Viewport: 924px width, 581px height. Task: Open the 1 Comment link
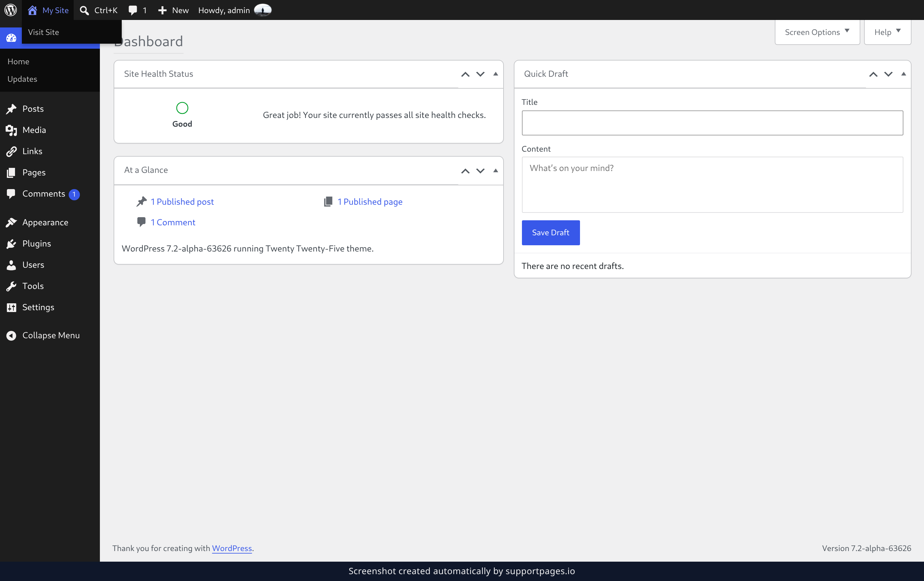click(173, 222)
